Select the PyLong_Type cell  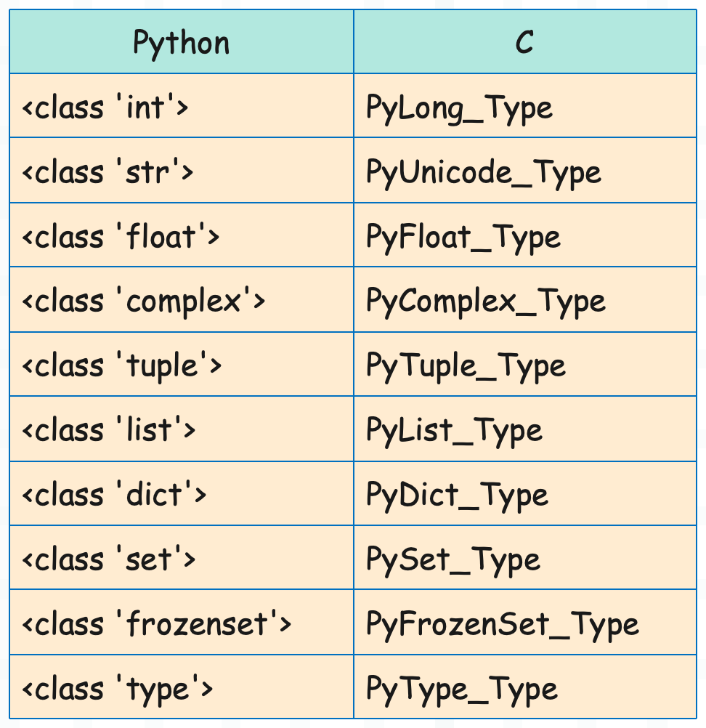click(x=525, y=105)
